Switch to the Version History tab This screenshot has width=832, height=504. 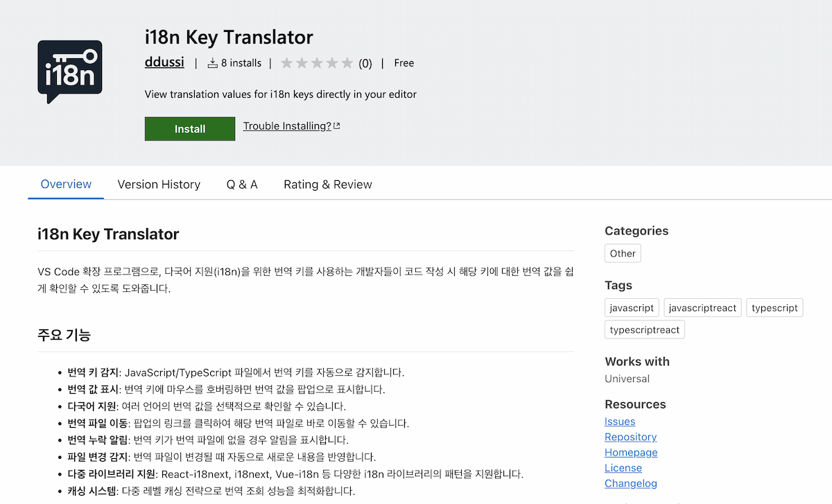(x=159, y=184)
